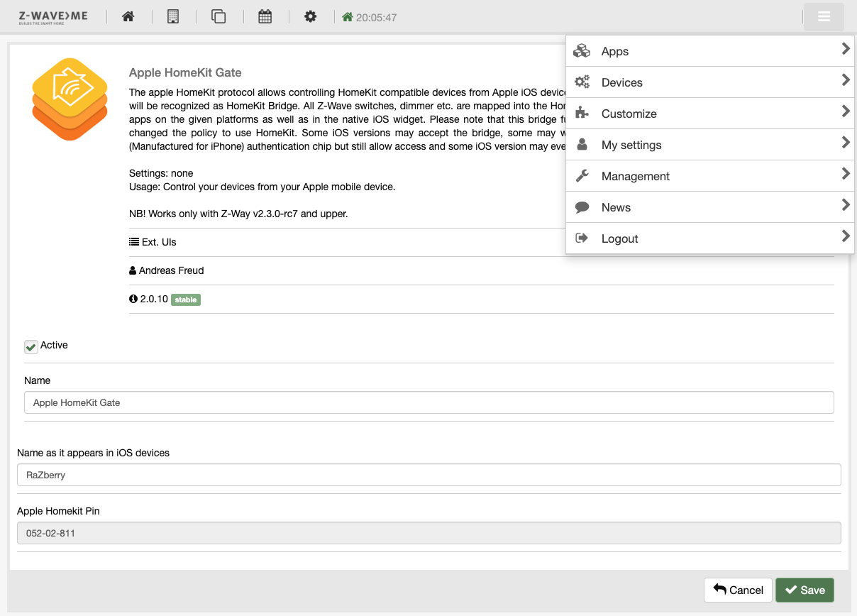
Task: Click the version number 2.0.10
Action: (154, 299)
